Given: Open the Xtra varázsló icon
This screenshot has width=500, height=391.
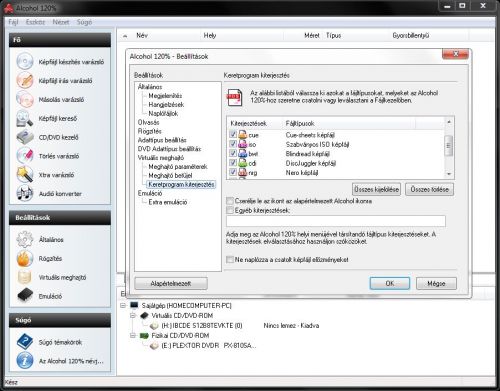Looking at the screenshot, I should click(25, 175).
